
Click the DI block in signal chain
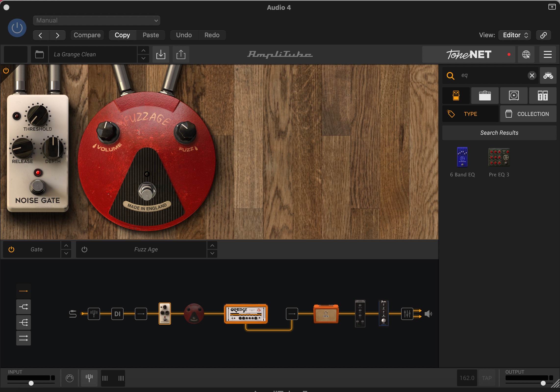(117, 314)
